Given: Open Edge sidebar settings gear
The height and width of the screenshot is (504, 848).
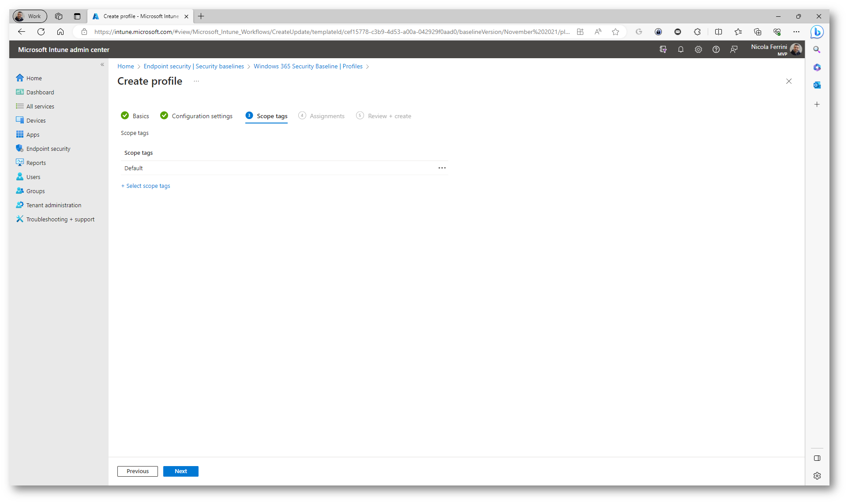Looking at the screenshot, I should click(817, 476).
